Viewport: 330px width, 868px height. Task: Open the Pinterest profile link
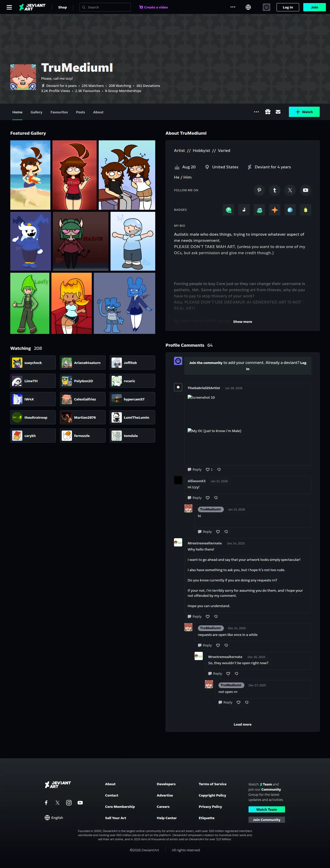point(259,190)
